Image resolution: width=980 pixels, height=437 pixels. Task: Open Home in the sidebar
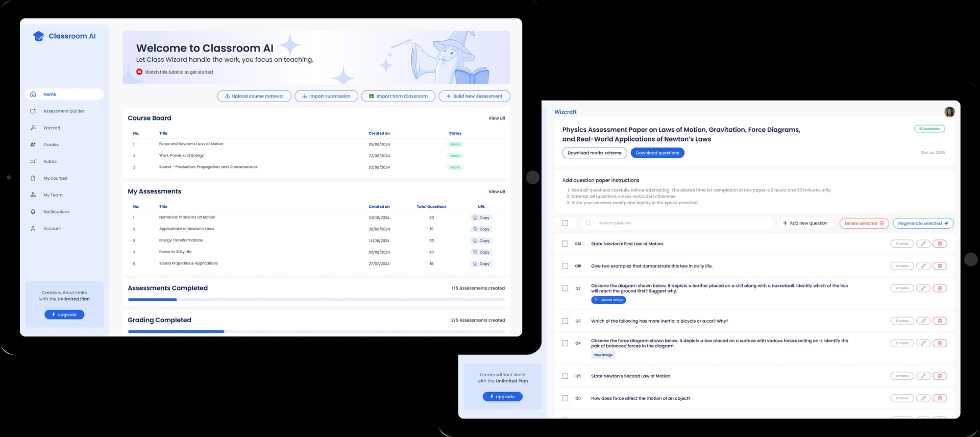click(64, 94)
